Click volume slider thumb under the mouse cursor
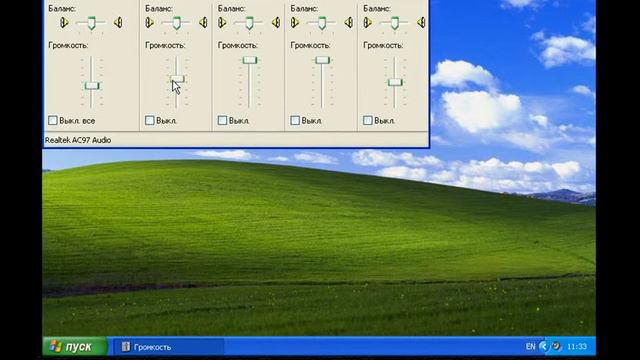 point(177,79)
